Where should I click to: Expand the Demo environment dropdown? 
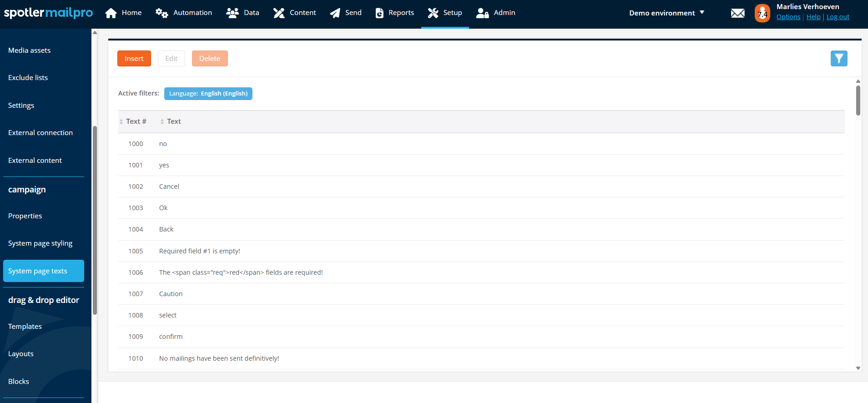point(666,13)
